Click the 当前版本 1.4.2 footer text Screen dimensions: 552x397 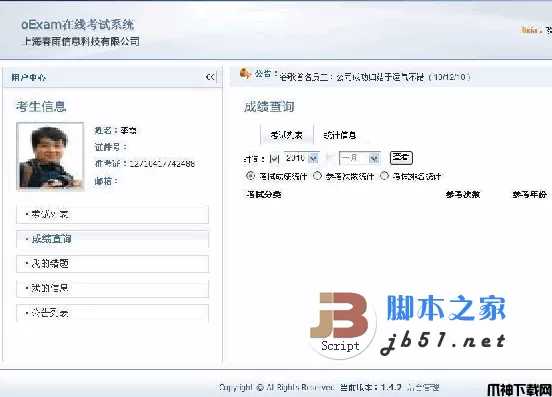[371, 387]
